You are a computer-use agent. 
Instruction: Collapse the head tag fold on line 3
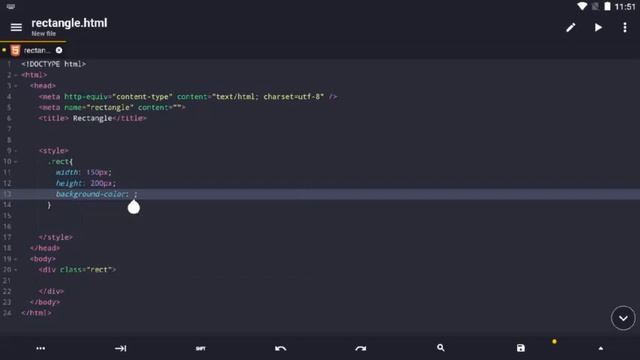[16, 86]
